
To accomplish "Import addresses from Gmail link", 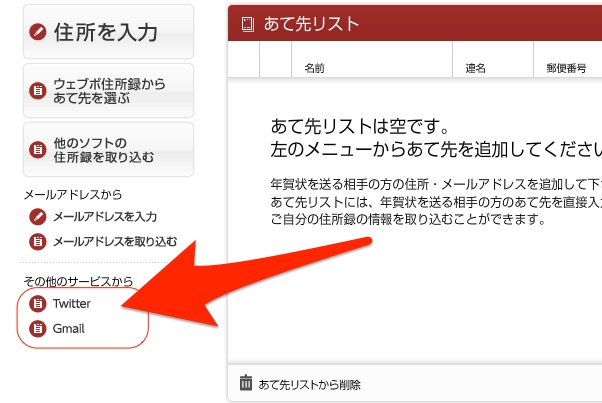I will pos(69,329).
